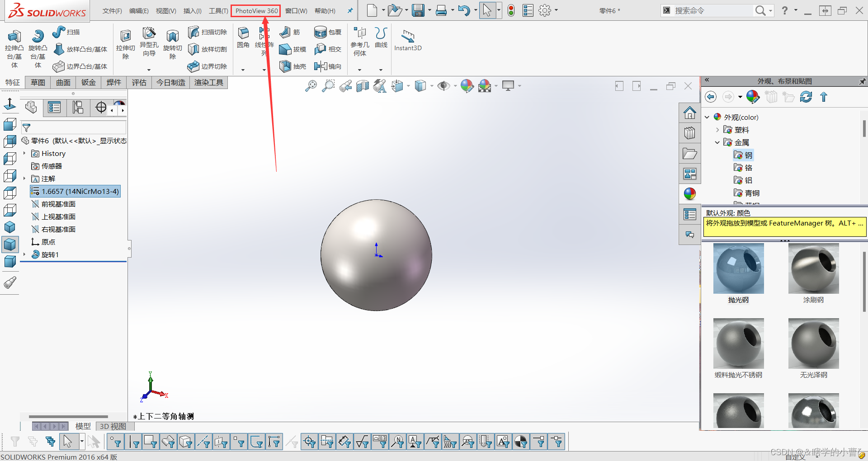Open the 文件(F) menu

pyautogui.click(x=112, y=11)
